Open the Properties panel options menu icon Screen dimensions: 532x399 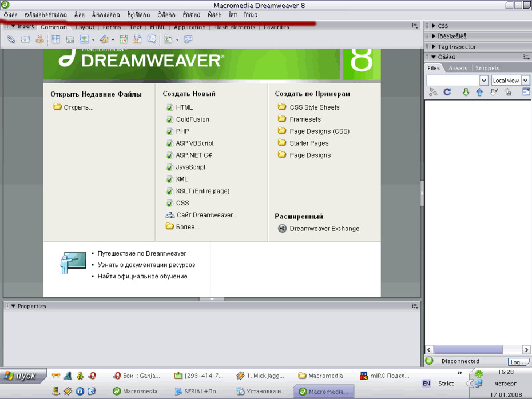tap(415, 306)
